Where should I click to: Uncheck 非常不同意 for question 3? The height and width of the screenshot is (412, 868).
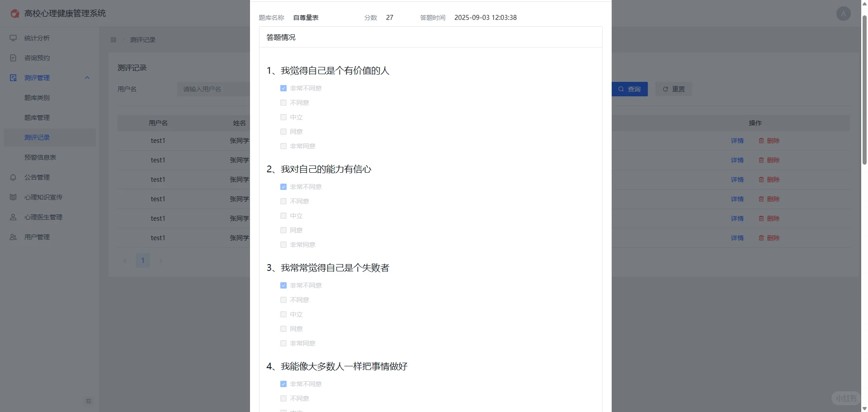coord(283,285)
